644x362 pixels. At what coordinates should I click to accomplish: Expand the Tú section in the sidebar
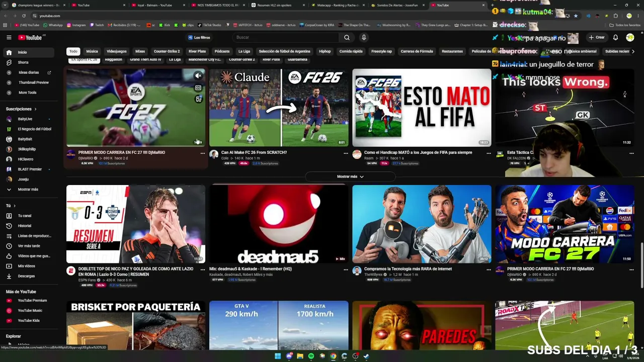(x=11, y=206)
